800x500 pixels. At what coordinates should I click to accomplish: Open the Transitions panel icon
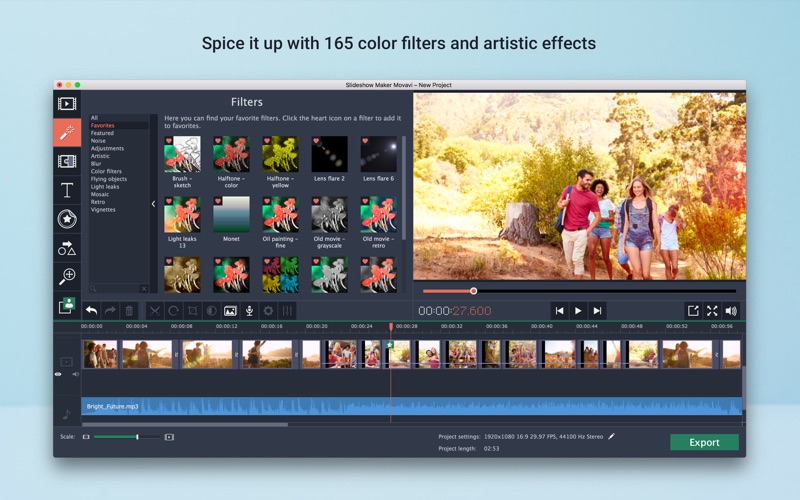tap(67, 161)
